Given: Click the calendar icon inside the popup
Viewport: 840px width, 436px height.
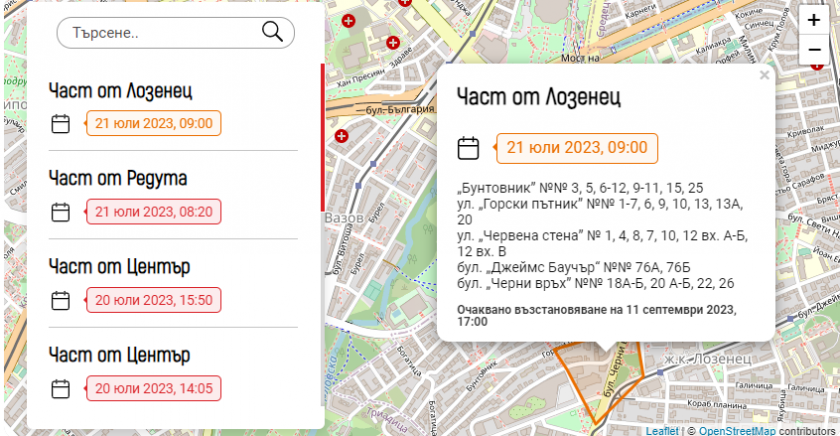Looking at the screenshot, I should 468,148.
